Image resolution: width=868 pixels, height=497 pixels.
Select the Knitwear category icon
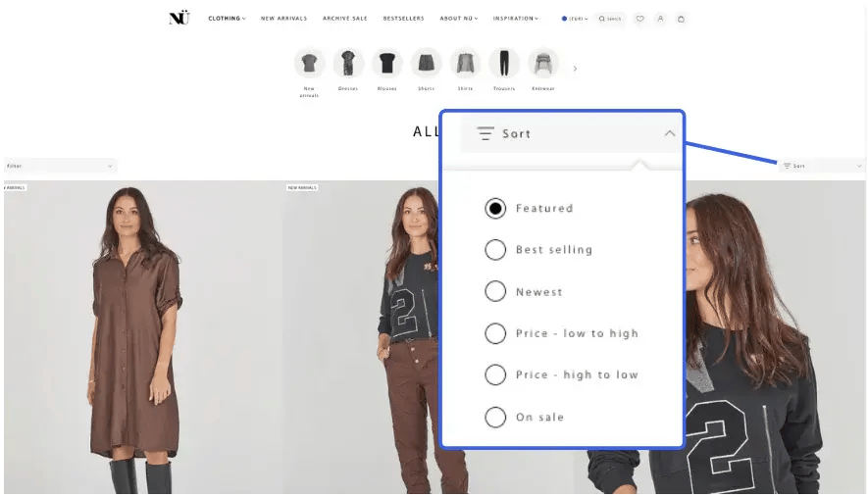(543, 64)
